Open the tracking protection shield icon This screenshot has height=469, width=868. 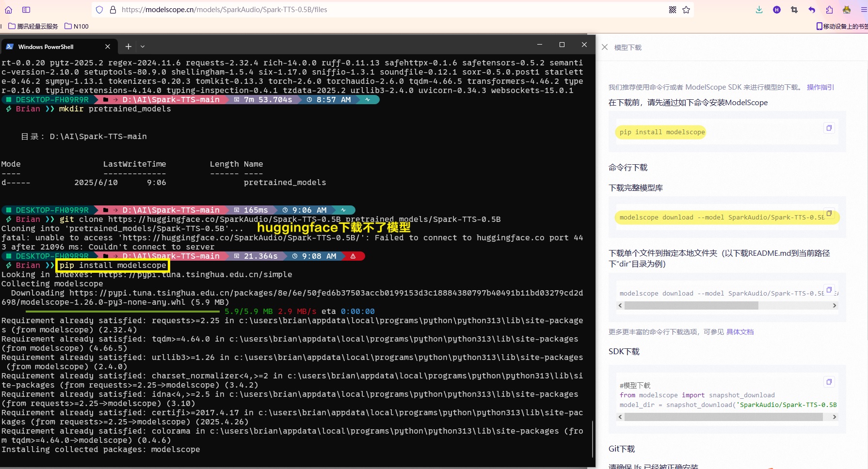tap(99, 10)
